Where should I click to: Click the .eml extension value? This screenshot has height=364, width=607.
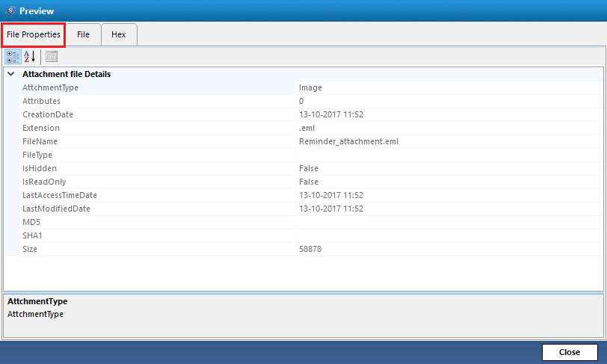pyautogui.click(x=306, y=128)
